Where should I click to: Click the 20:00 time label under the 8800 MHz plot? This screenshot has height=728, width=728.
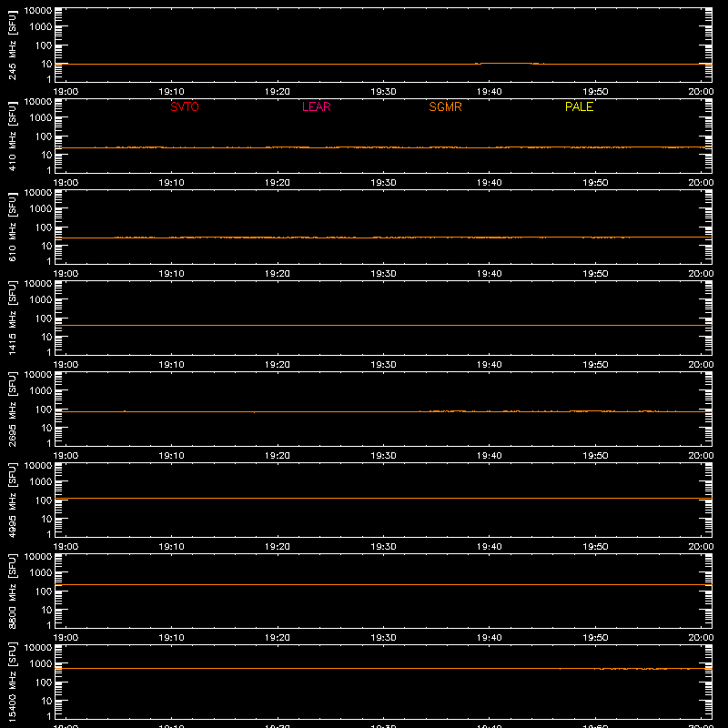tap(701, 638)
